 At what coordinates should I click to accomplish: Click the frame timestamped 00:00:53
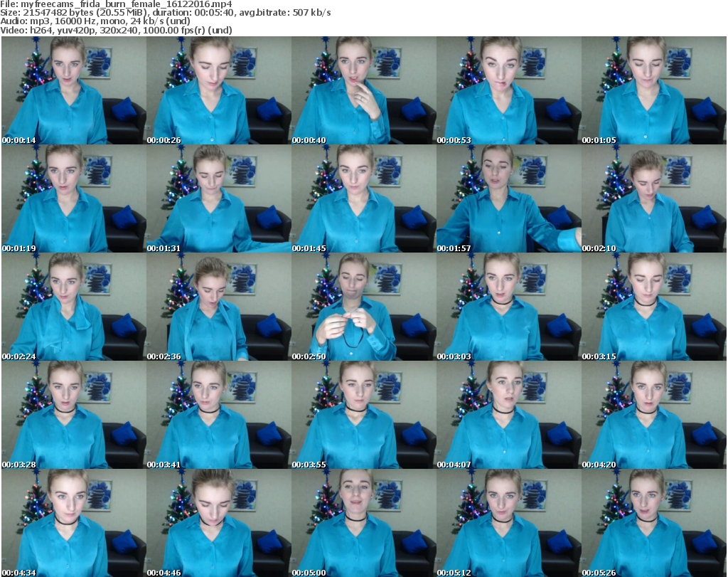pos(508,90)
